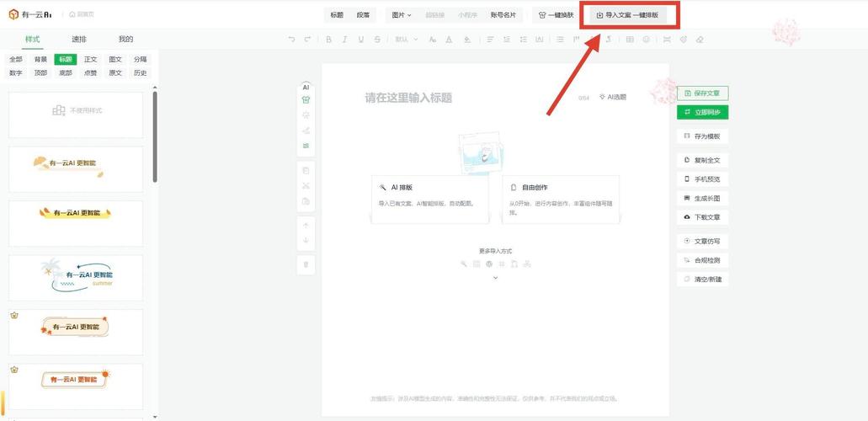
Task: Open the 自由创作 card
Action: [x=561, y=200]
